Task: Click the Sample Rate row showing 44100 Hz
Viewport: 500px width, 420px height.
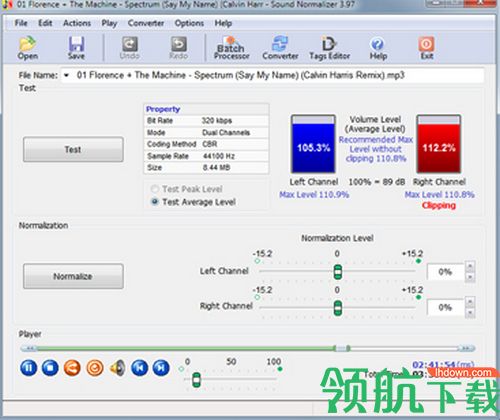Action: pyautogui.click(x=206, y=156)
